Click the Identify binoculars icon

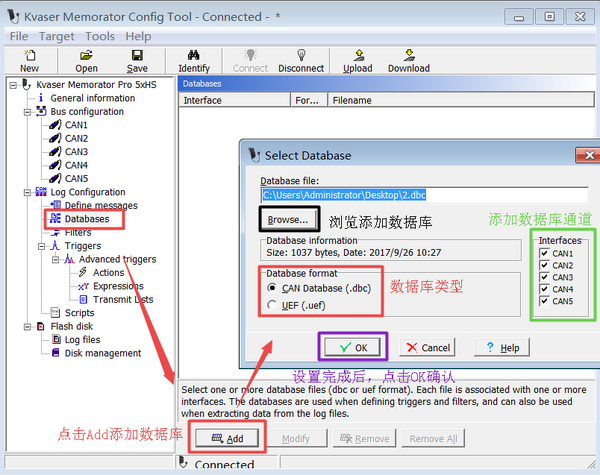click(x=194, y=55)
